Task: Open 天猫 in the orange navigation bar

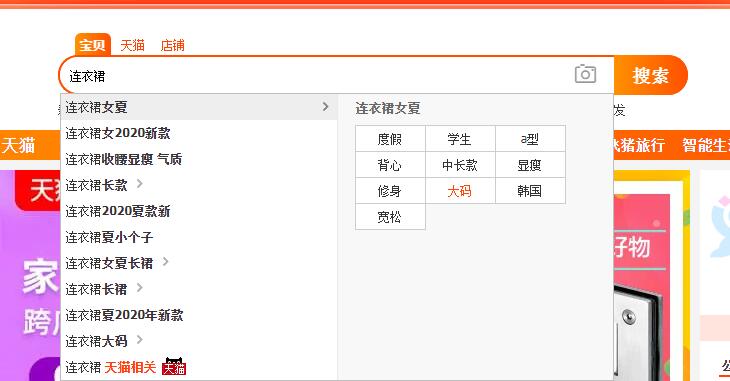Action: [19, 145]
